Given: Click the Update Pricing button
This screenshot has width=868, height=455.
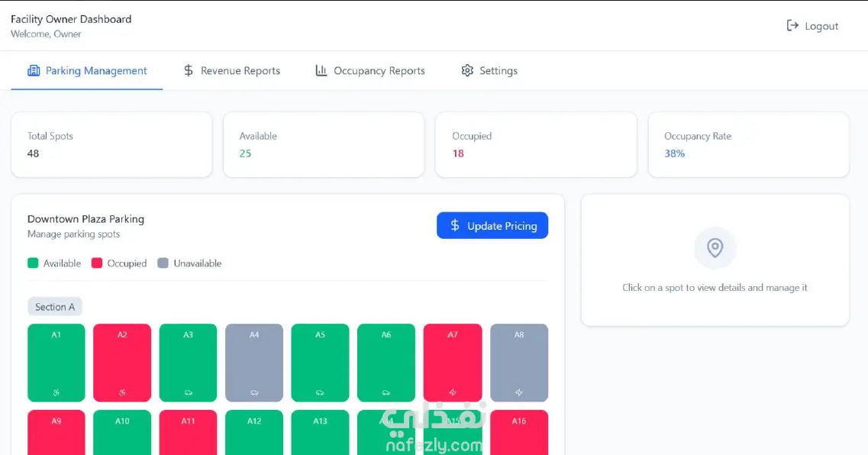Looking at the screenshot, I should pos(492,225).
